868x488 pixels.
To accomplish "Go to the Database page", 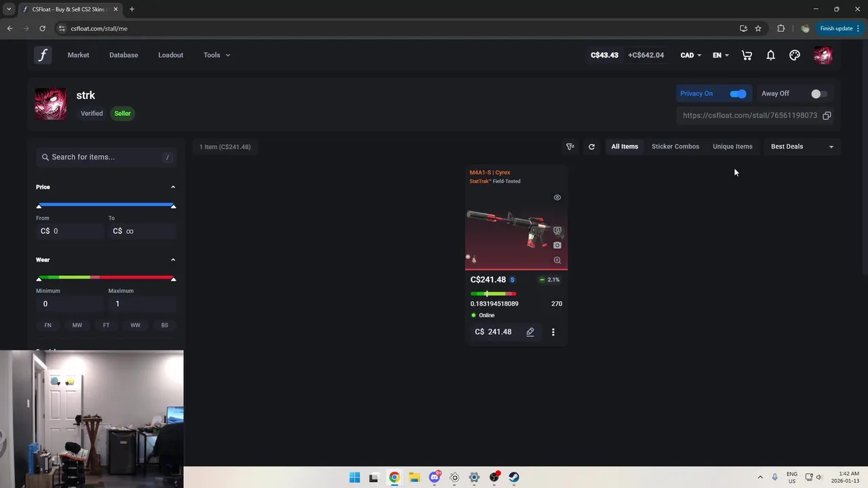I will (x=123, y=55).
